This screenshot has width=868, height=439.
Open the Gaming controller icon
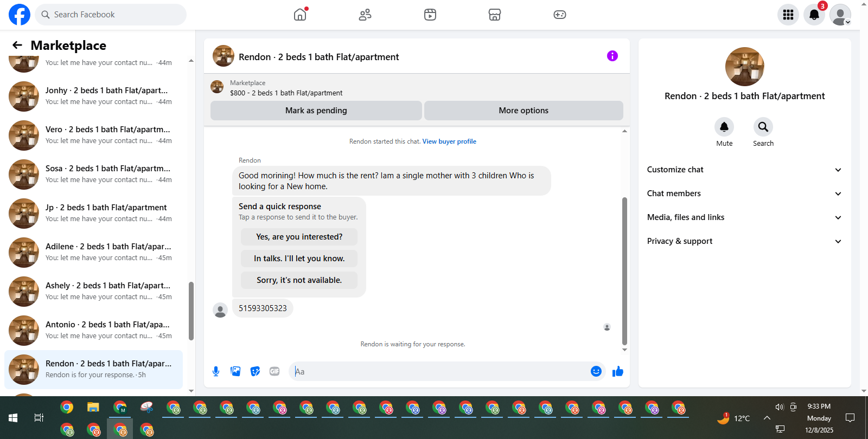[560, 15]
